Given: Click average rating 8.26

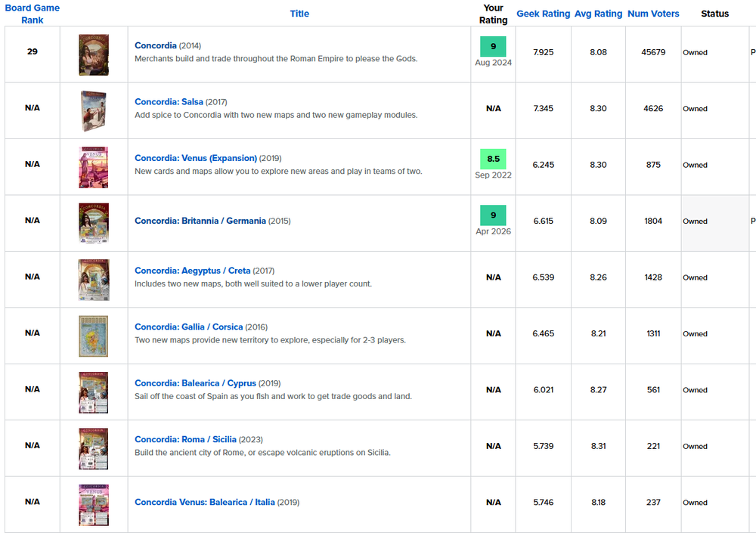Looking at the screenshot, I should point(598,277).
